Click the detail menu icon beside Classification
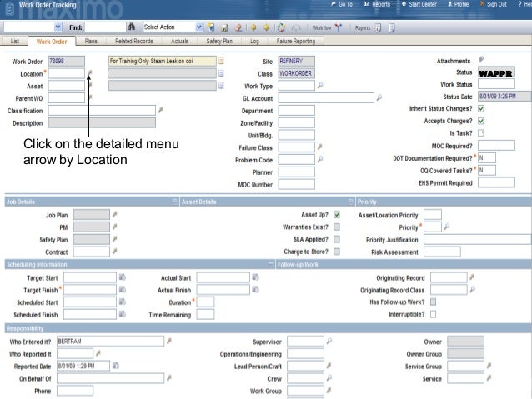 point(161,110)
